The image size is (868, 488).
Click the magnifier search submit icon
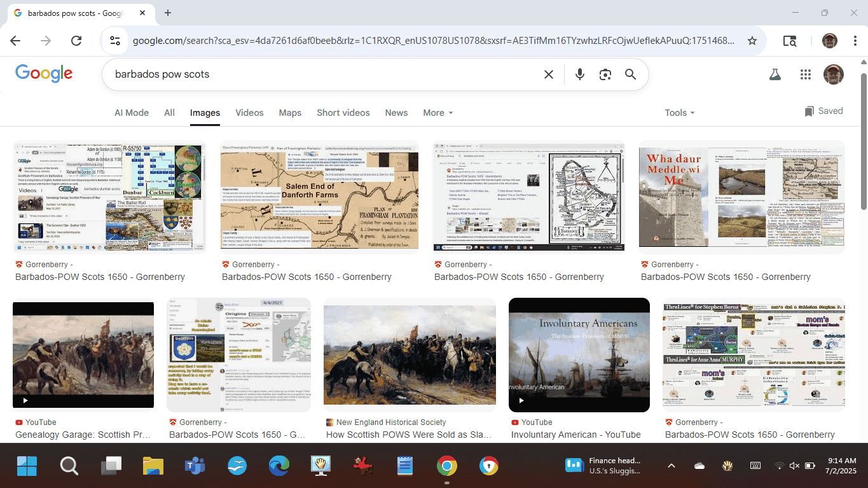[630, 74]
